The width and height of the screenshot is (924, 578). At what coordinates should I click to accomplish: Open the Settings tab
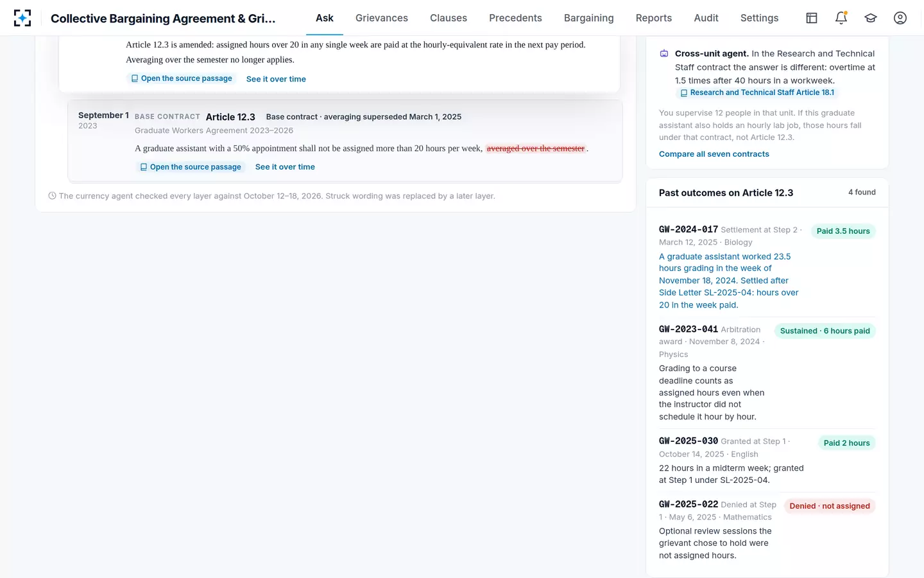click(759, 18)
